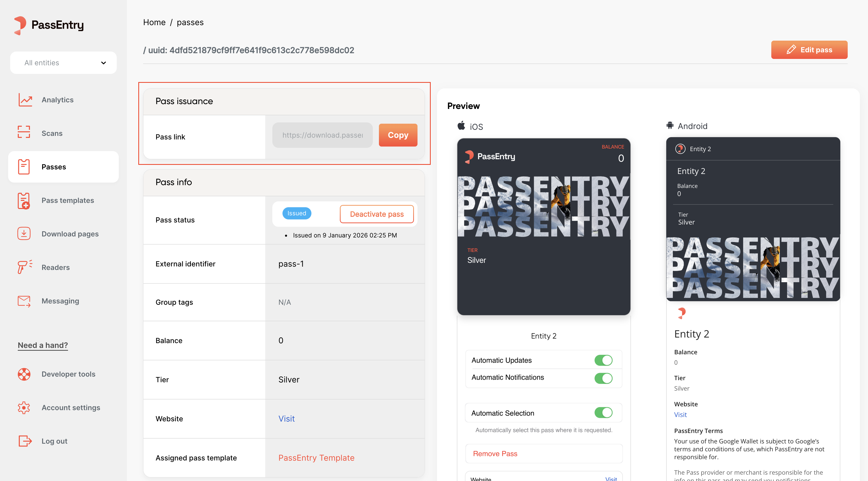Image resolution: width=868 pixels, height=481 pixels.
Task: Click the Download pages icon
Action: click(24, 234)
